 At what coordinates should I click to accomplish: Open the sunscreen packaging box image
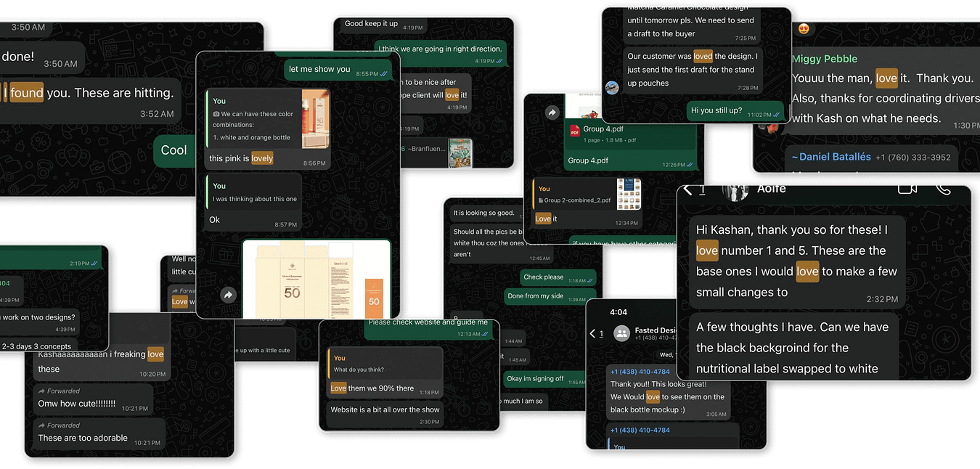[x=317, y=280]
